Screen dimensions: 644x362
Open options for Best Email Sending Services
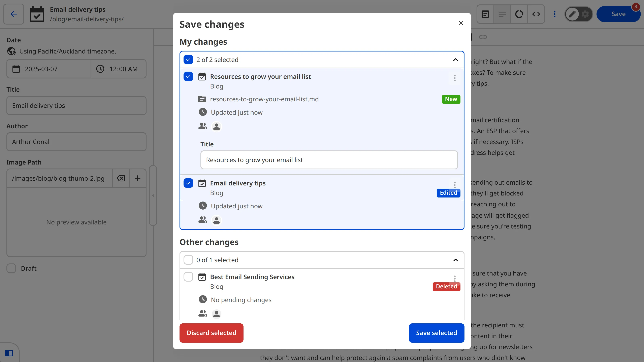455,278
